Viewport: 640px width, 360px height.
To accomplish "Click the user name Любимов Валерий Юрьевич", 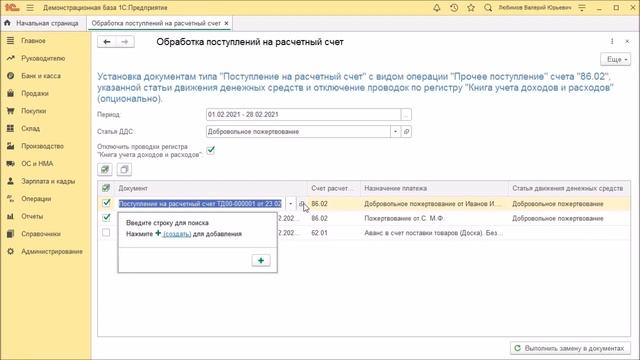I will [535, 8].
